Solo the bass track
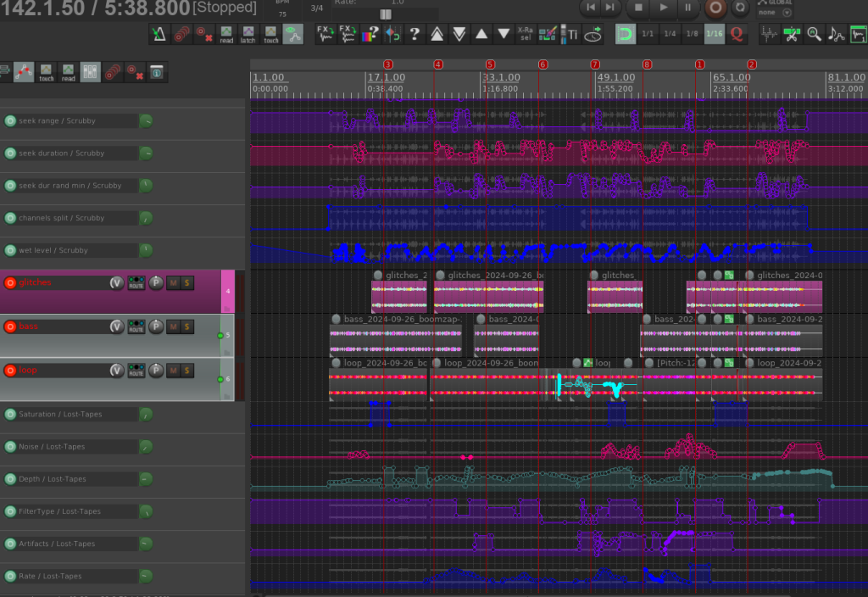Viewport: 868px width, 597px height. pos(186,326)
